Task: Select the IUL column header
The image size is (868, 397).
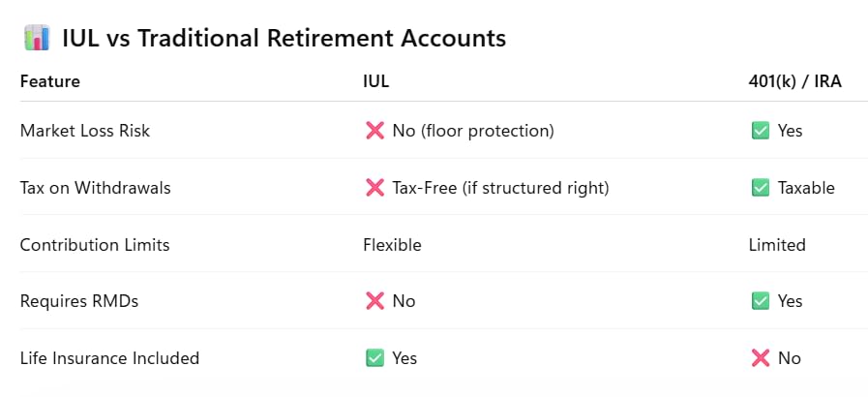Action: 375,81
